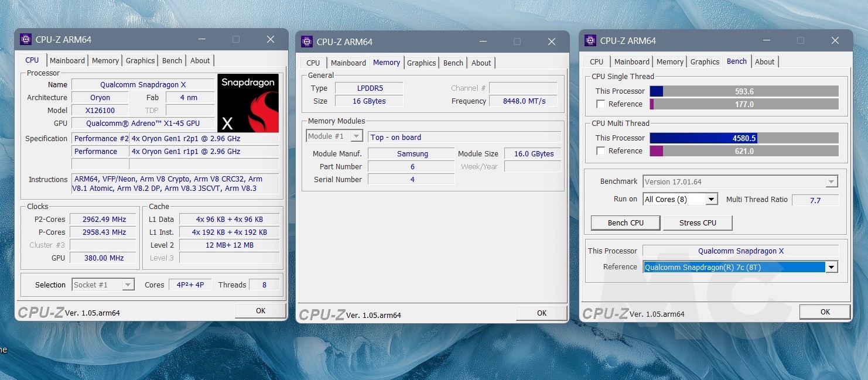This screenshot has height=380, width=868.
Task: Click CPU-Z app icon in middle window title
Action: (307, 42)
